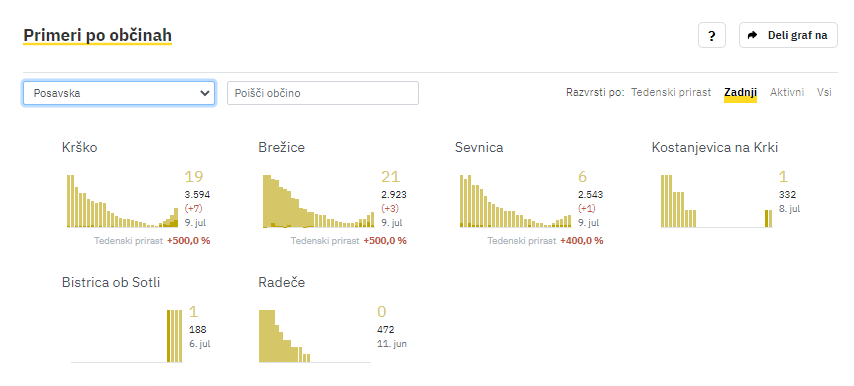Select the Kostanjevica na Krki chart
This screenshot has height=386, width=854.
point(716,201)
